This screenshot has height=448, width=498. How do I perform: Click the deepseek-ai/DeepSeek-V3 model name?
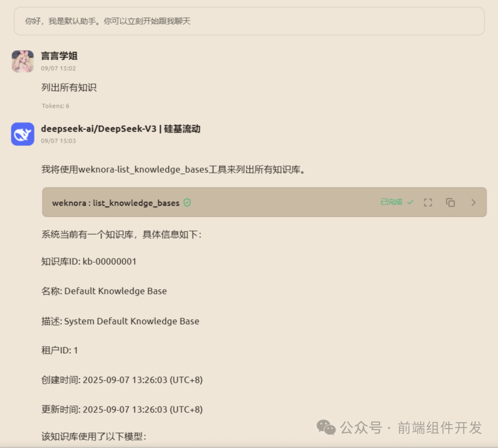120,129
